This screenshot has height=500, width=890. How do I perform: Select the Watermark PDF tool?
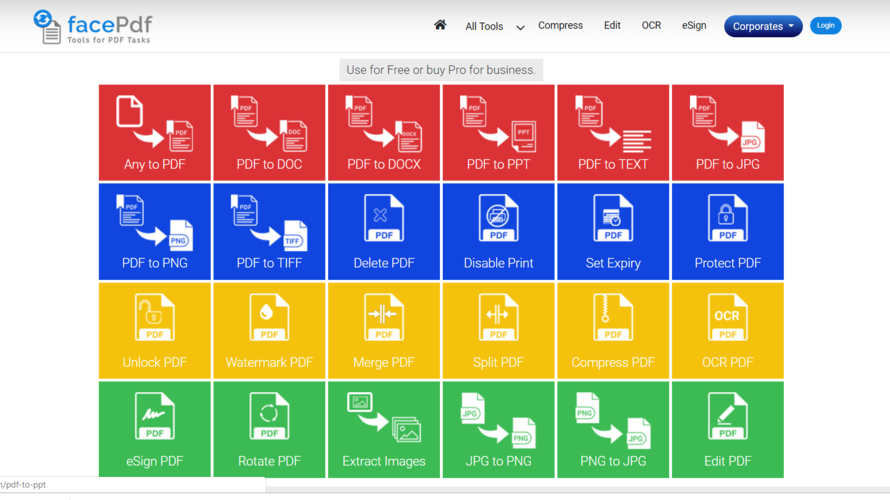(269, 331)
